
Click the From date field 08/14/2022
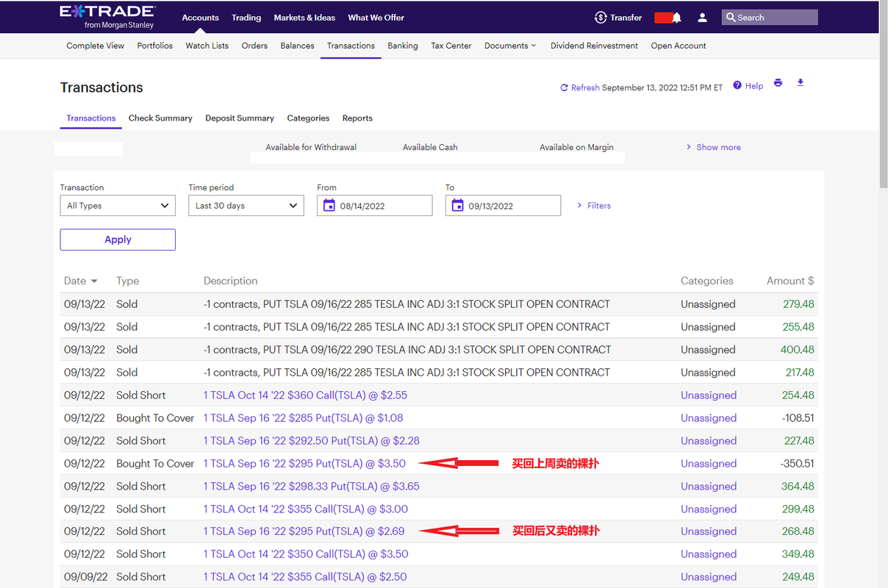coord(375,206)
